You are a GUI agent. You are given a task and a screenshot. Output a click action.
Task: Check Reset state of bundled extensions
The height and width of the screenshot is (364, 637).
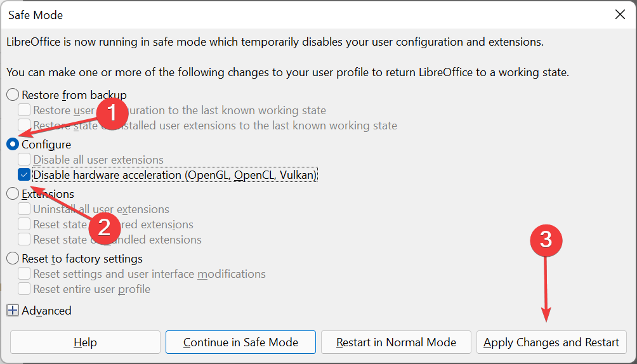(x=24, y=240)
